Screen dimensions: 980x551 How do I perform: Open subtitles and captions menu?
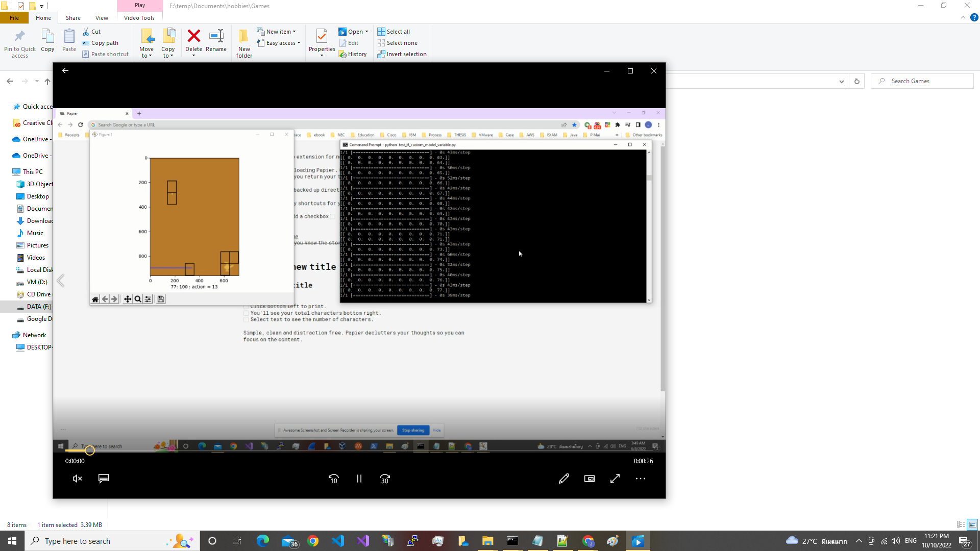click(x=104, y=479)
